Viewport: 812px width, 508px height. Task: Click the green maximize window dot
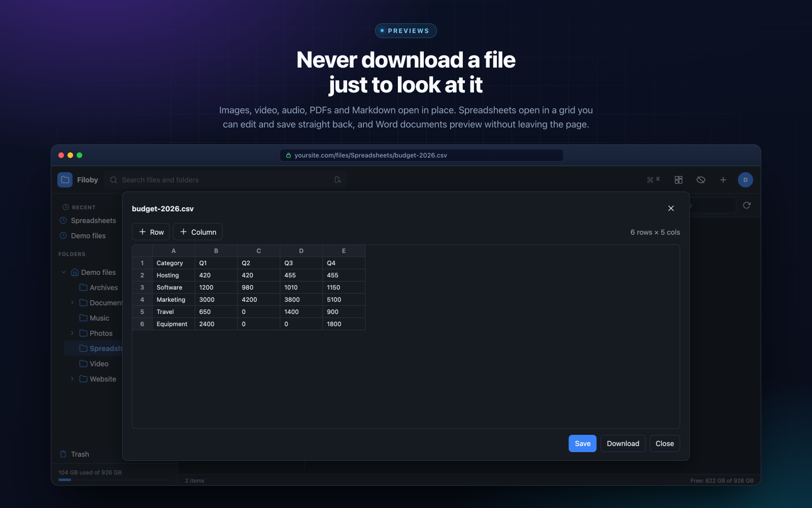coord(80,155)
